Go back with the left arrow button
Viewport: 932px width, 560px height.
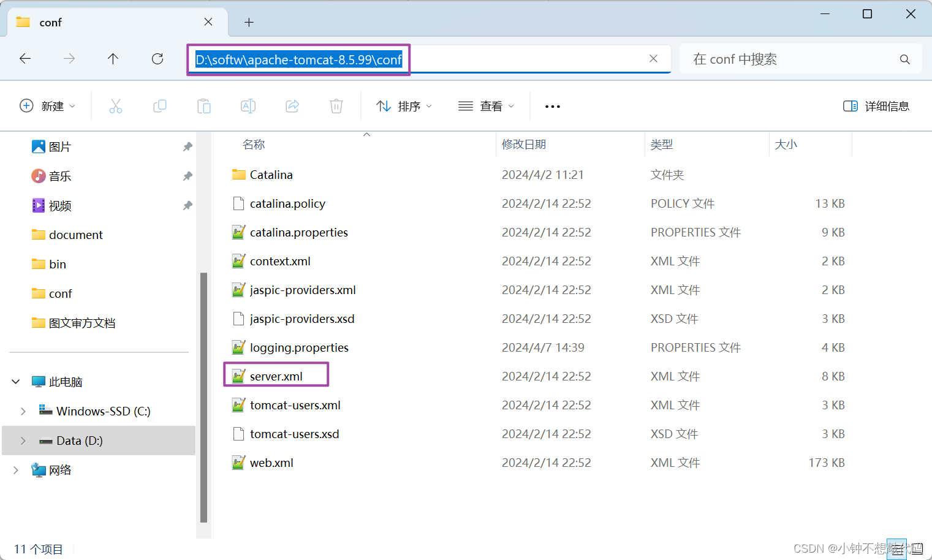[25, 59]
